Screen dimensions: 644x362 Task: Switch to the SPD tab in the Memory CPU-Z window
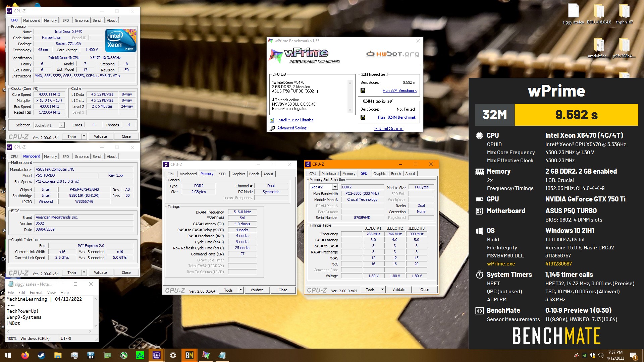pos(222,174)
